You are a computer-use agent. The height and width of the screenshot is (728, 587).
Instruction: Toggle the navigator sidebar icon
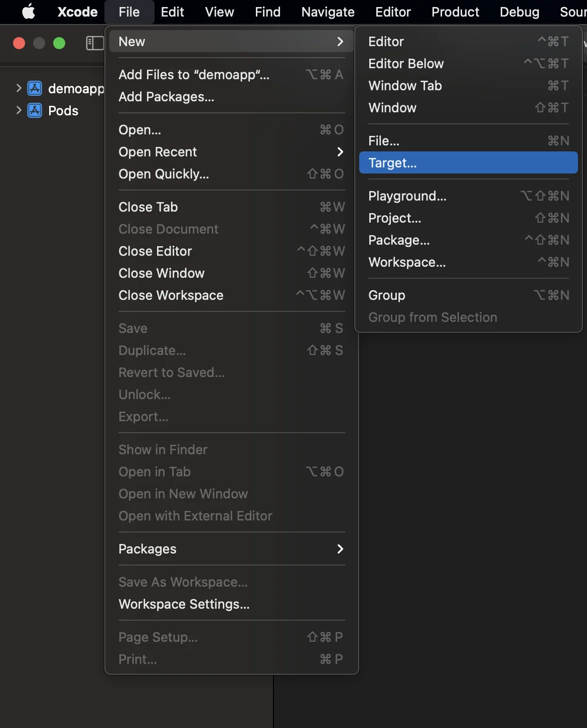point(94,43)
